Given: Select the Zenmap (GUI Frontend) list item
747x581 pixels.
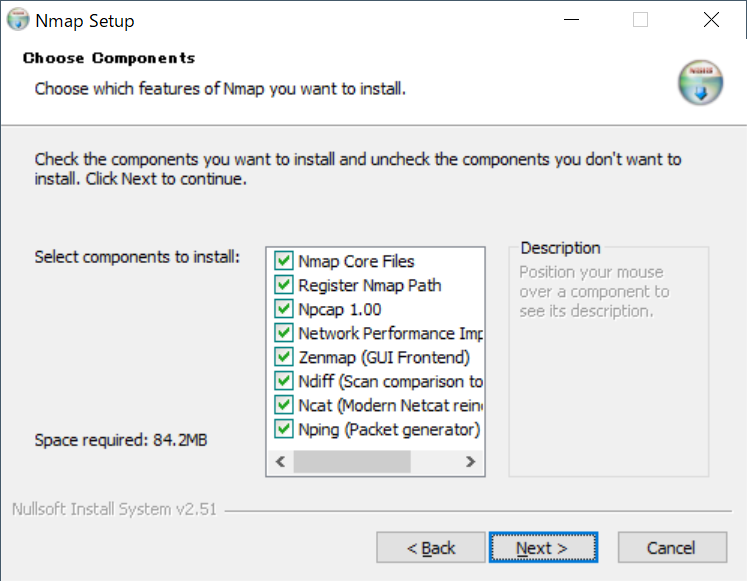Looking at the screenshot, I should [x=384, y=358].
